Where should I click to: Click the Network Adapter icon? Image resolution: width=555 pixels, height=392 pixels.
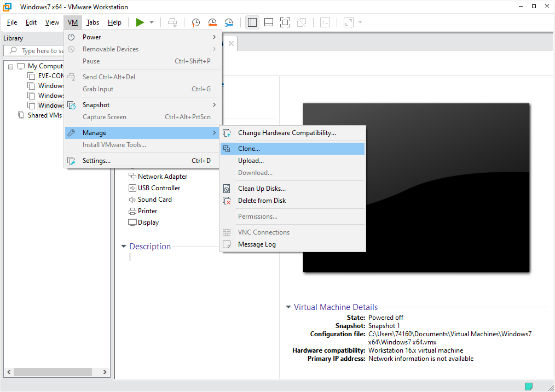pyautogui.click(x=132, y=177)
